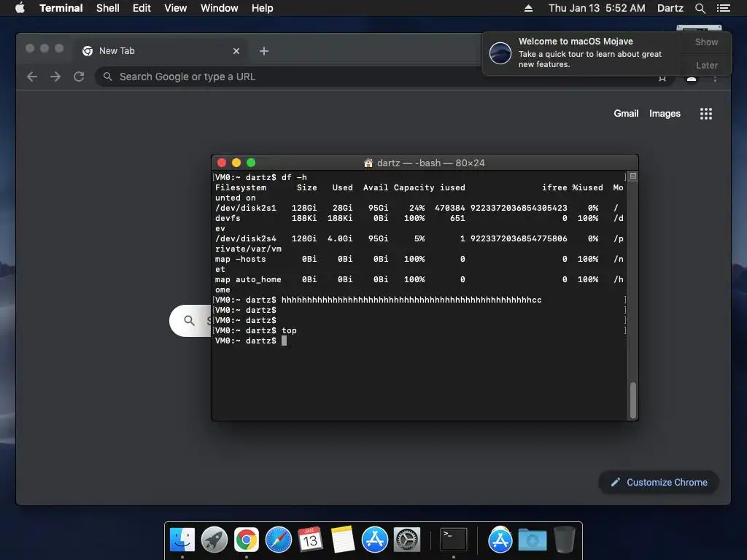Viewport: 747px width, 560px height.
Task: Click Chrome forward arrow
Action: pos(55,77)
